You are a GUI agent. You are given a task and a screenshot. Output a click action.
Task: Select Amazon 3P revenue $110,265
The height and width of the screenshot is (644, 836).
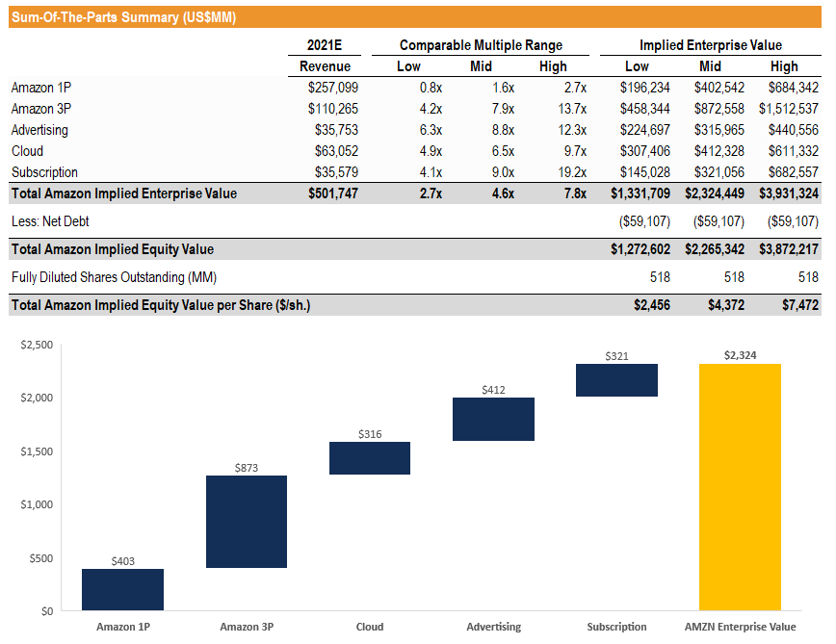pos(332,109)
